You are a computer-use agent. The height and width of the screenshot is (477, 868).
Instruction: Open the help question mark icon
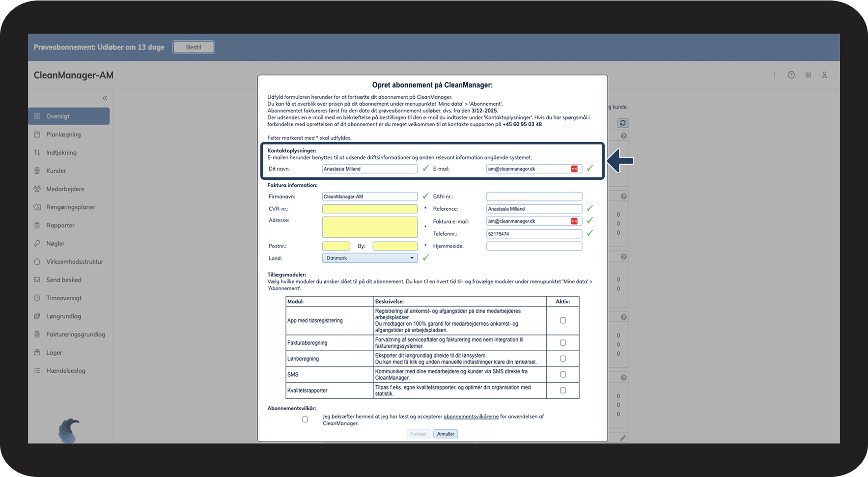coord(791,75)
